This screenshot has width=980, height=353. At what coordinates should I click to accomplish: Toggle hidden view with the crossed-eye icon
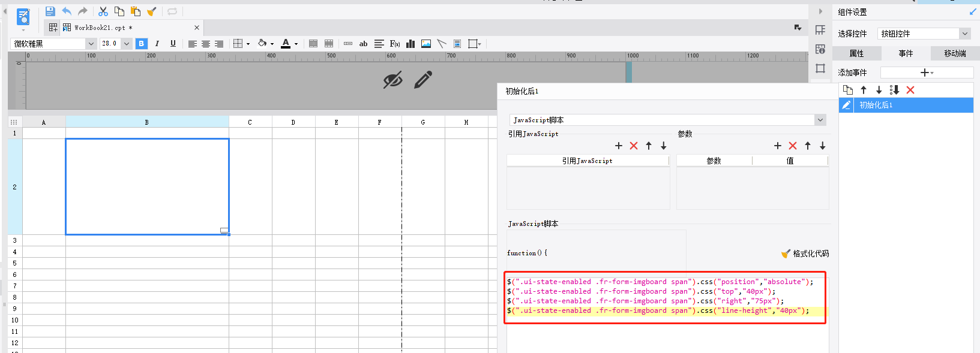click(393, 80)
